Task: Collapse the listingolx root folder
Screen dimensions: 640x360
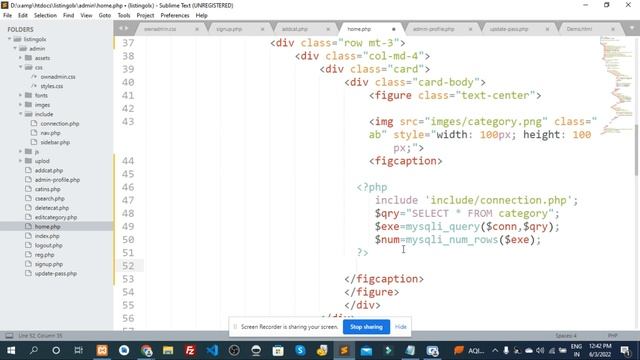Action: click(x=9, y=39)
